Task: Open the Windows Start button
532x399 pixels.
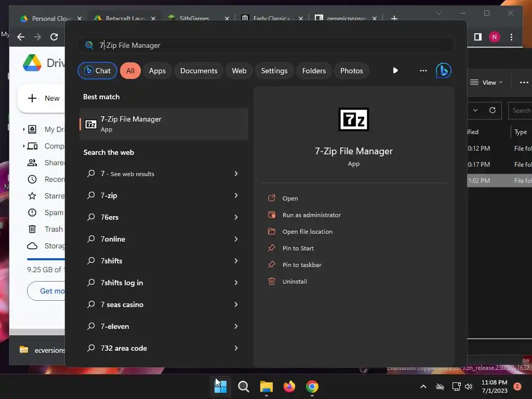Action: [220, 387]
